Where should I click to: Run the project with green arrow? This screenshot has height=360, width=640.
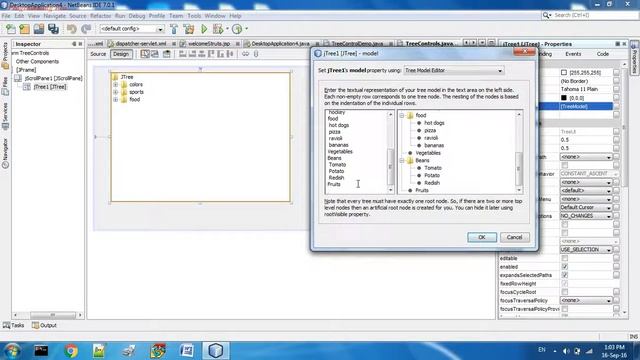tap(204, 29)
